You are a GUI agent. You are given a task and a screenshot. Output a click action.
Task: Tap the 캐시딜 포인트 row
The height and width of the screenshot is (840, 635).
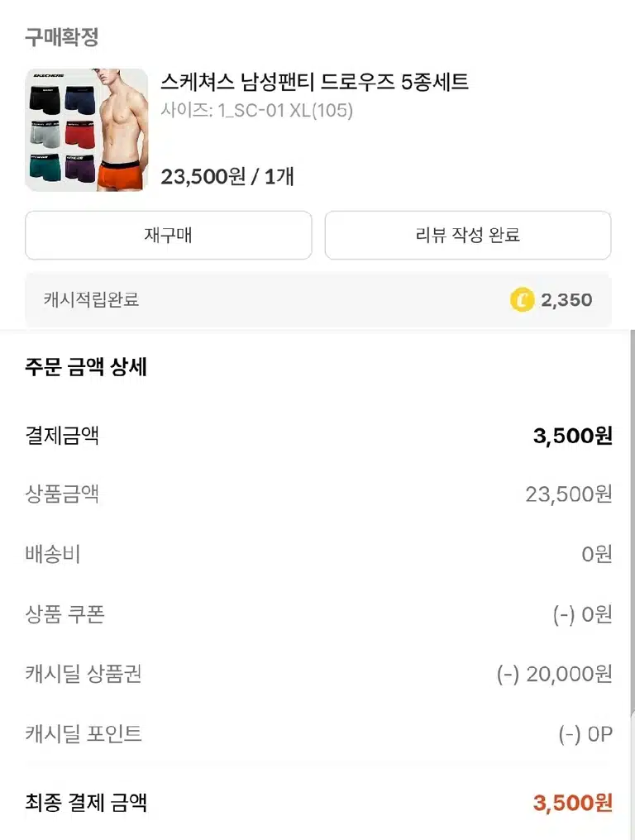(318, 734)
